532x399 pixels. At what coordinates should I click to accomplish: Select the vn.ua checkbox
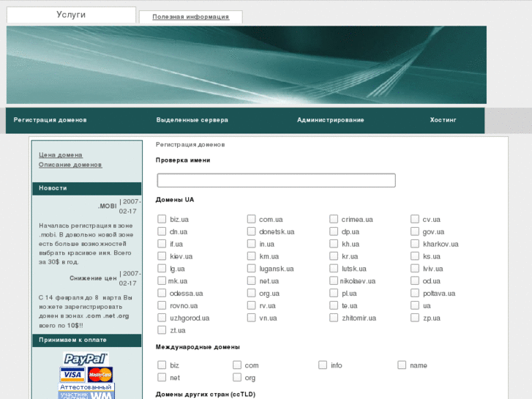251,318
